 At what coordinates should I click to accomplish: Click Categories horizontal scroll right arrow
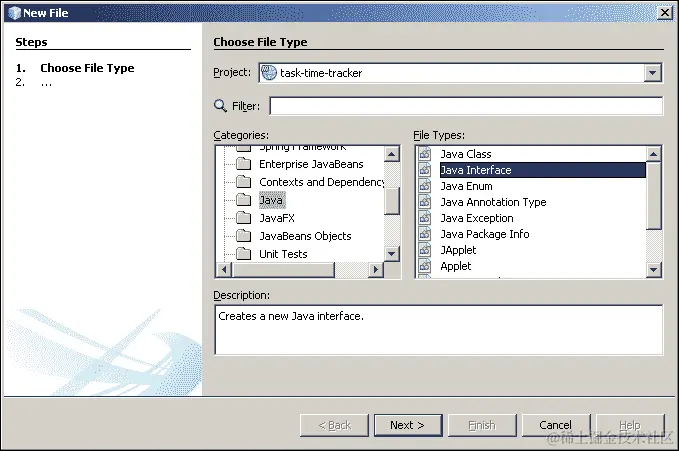point(375,269)
